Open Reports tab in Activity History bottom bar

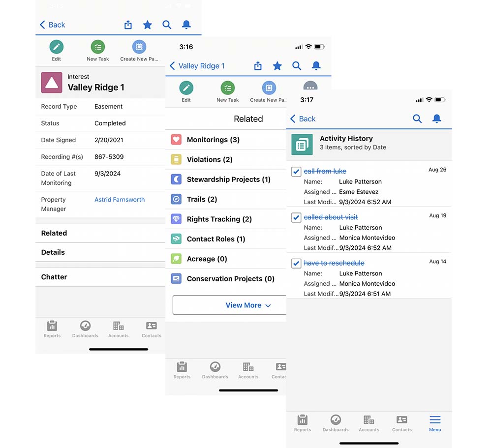click(303, 422)
